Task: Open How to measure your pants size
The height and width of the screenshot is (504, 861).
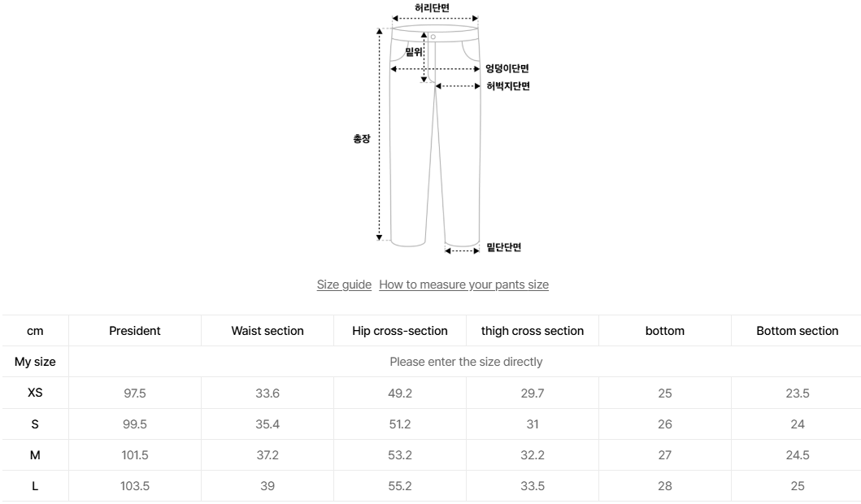Action: (x=463, y=285)
